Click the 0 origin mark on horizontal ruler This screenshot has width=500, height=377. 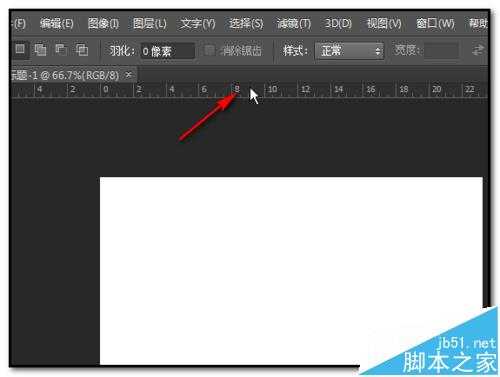(x=106, y=89)
